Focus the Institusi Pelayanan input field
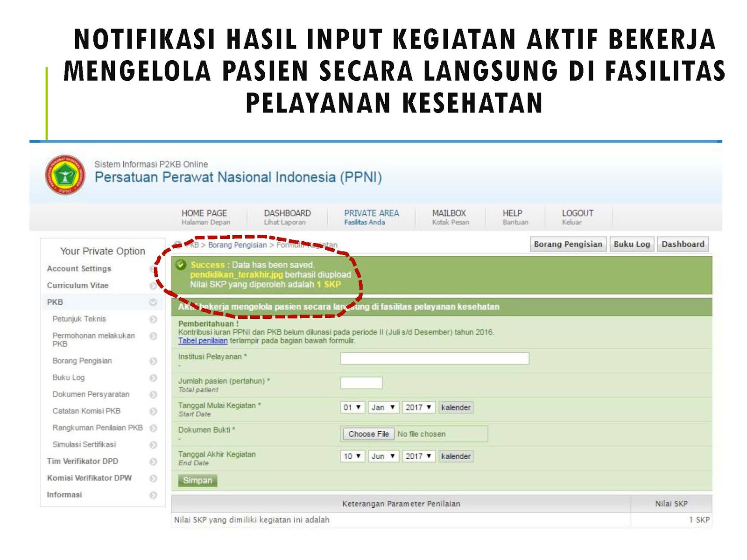This screenshot has width=747, height=560. [435, 358]
